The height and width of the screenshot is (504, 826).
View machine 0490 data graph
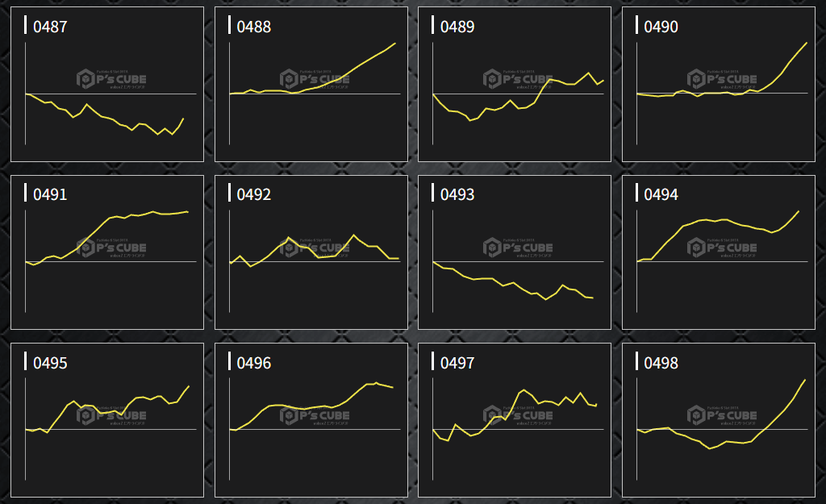[x=719, y=85]
